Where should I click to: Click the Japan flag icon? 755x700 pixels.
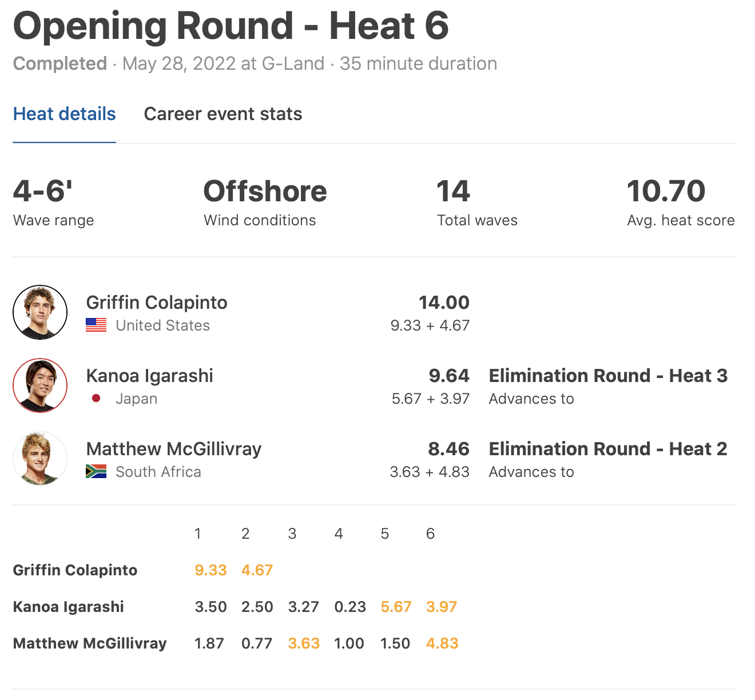click(x=96, y=398)
